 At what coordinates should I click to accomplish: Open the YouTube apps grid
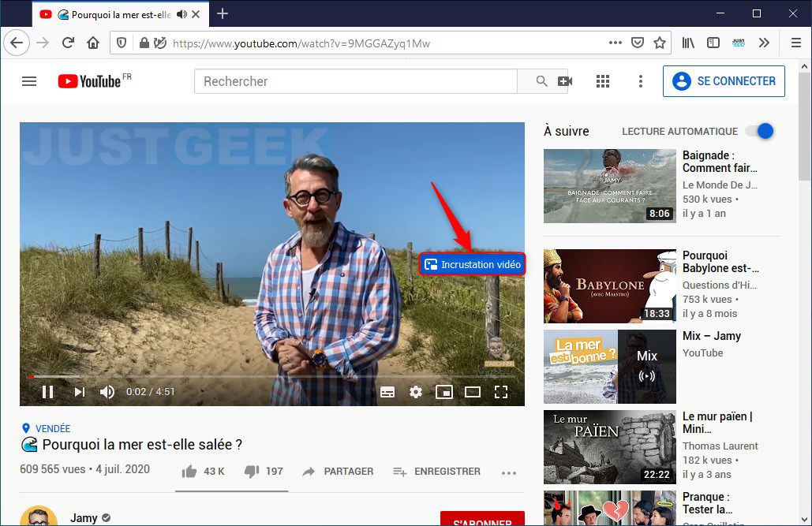click(x=603, y=81)
